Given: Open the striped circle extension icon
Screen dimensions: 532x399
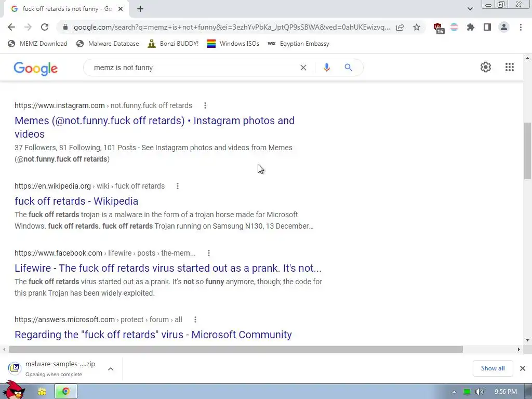Looking at the screenshot, I should (x=454, y=27).
